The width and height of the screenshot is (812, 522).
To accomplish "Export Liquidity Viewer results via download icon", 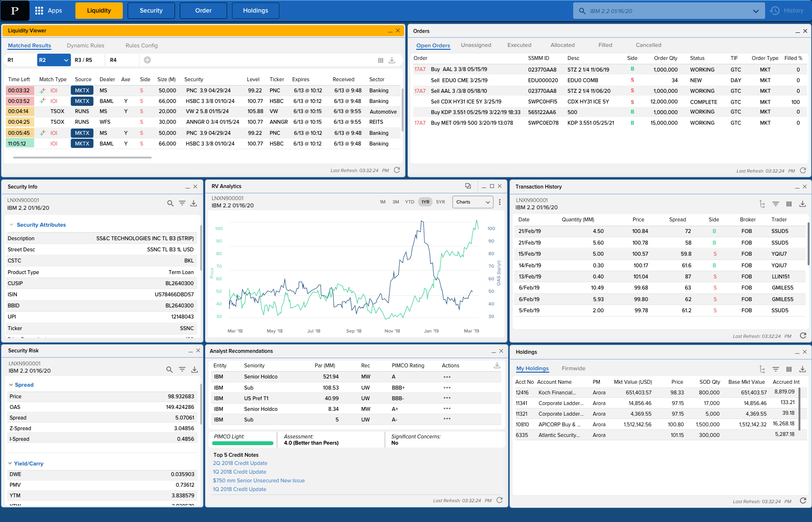I will pos(392,60).
